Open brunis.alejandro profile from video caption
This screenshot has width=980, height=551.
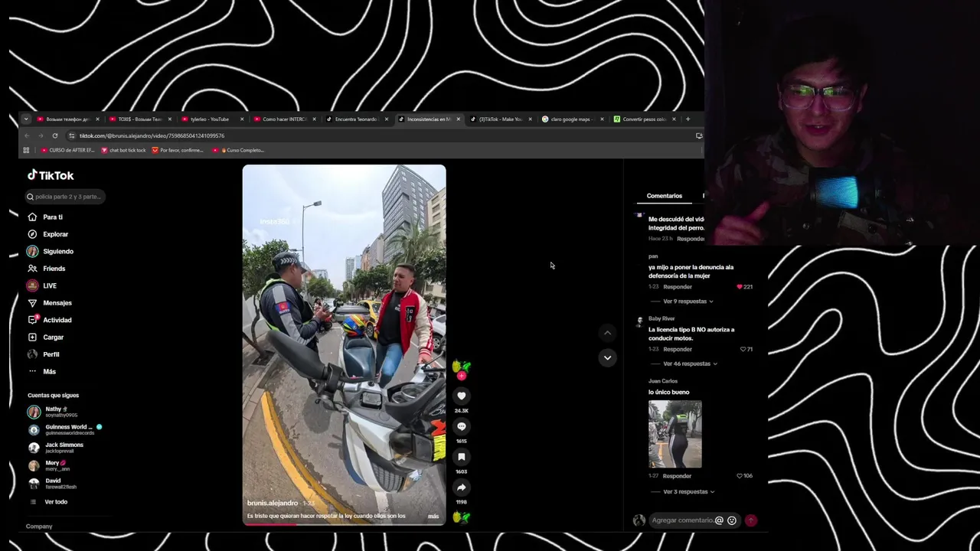pyautogui.click(x=273, y=503)
